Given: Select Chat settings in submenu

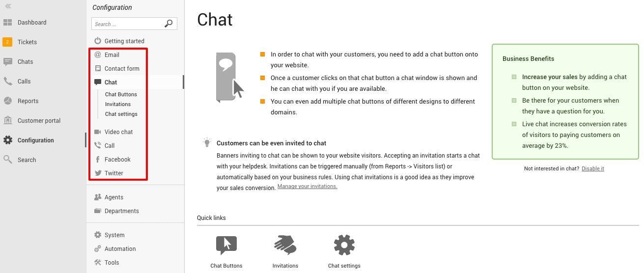Looking at the screenshot, I should 121,114.
